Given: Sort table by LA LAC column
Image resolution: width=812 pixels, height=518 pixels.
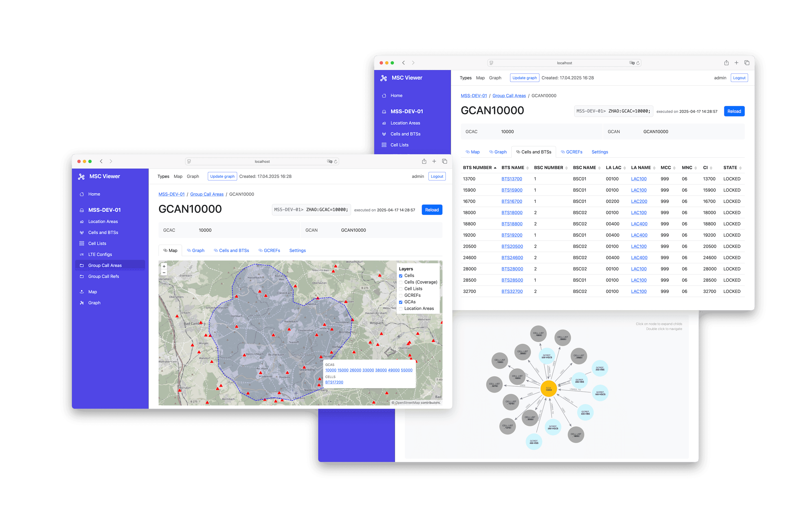Looking at the screenshot, I should (x=616, y=168).
